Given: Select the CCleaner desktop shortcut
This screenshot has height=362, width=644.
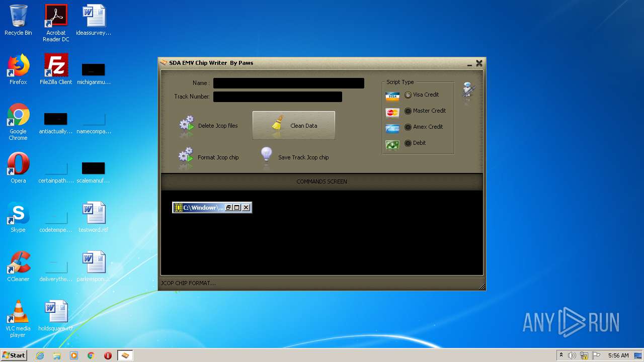Looking at the screenshot, I should 18,266.
